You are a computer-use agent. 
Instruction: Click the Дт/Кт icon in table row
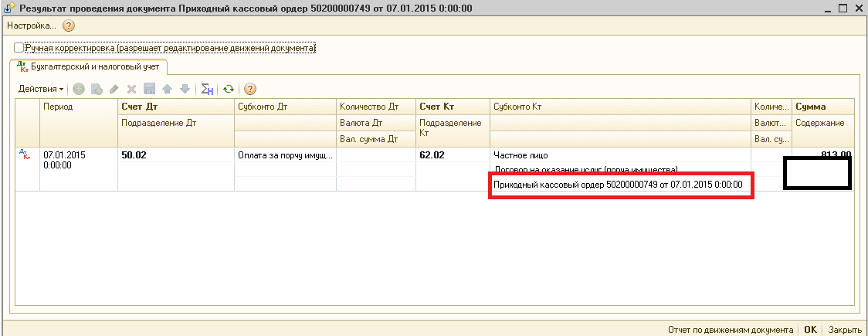pyautogui.click(x=24, y=154)
